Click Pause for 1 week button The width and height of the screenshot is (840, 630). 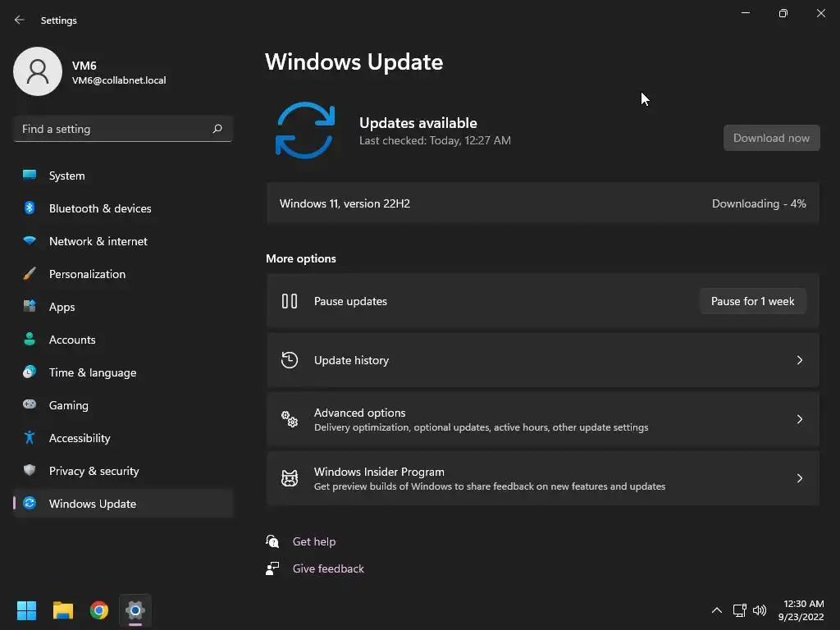(753, 301)
